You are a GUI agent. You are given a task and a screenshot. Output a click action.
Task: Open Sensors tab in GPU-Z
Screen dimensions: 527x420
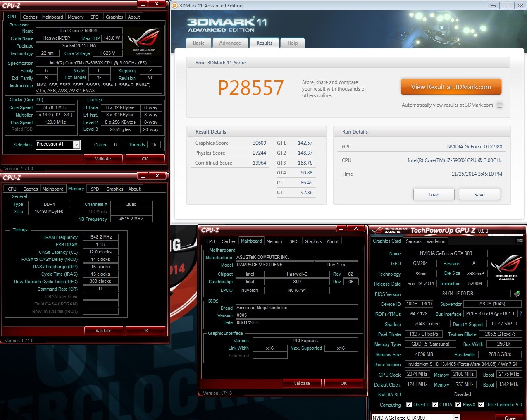[413, 241]
